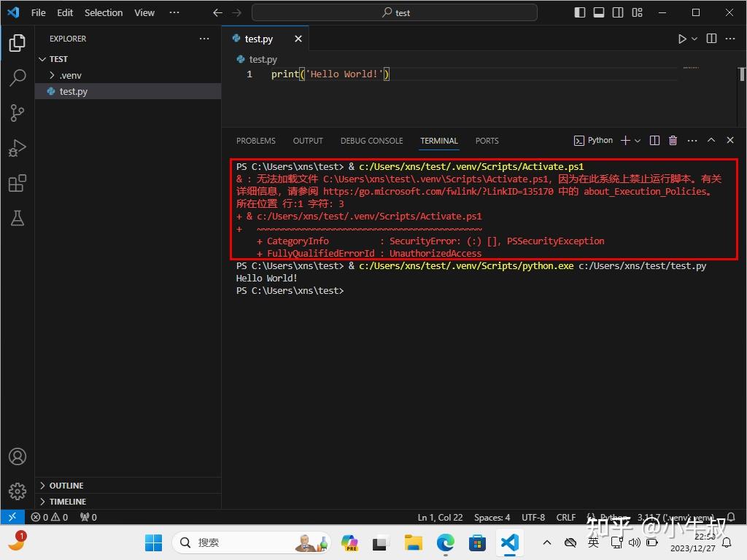Open the terminal launch profile dropdown
Screen dimensions: 747x560
click(638, 140)
